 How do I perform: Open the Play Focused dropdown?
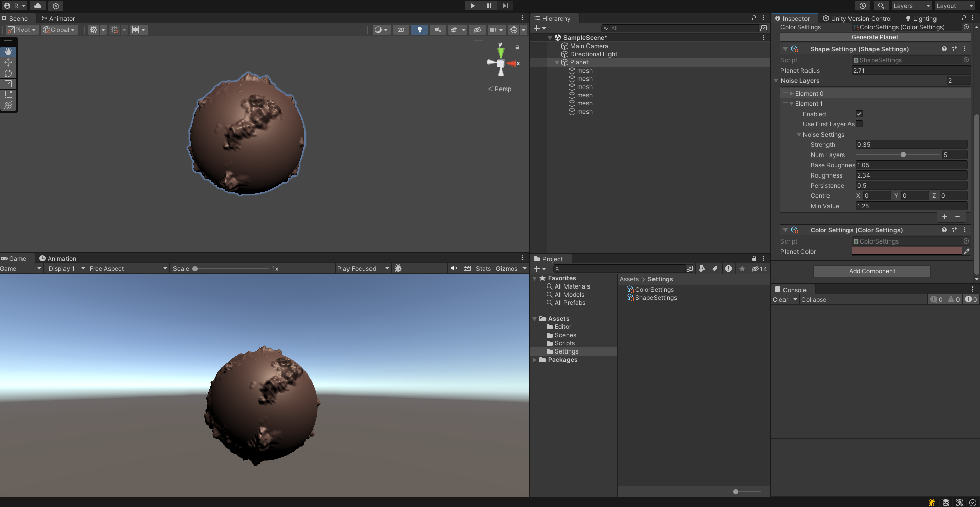(x=363, y=268)
